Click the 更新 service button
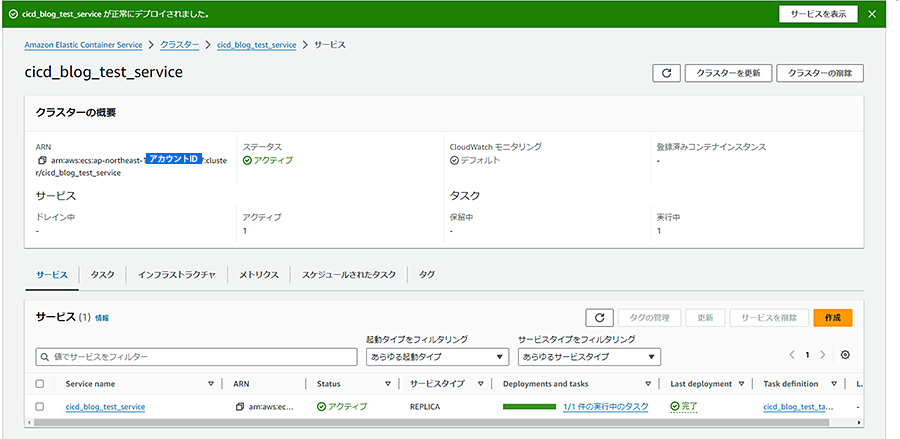Viewport: 900px width, 439px height. pyautogui.click(x=705, y=317)
